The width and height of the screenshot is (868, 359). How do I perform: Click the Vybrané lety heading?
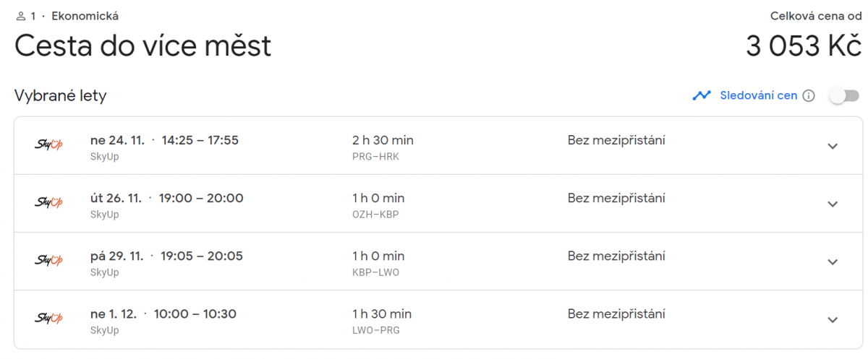[x=61, y=95]
